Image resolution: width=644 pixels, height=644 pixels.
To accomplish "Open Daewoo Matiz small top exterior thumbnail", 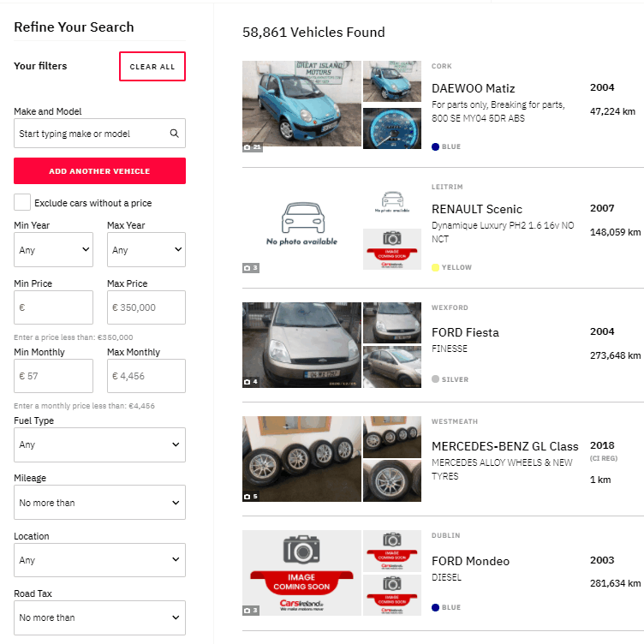I will click(392, 81).
